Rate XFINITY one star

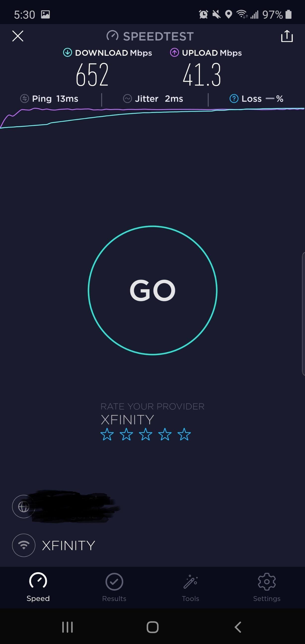(107, 434)
